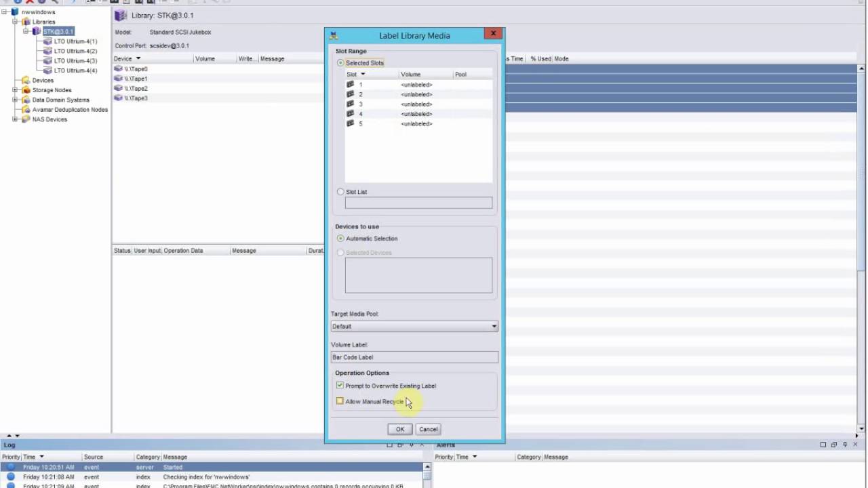Uncheck Prompt to Overwrite Existing Label
The image size is (868, 488).
pos(340,386)
